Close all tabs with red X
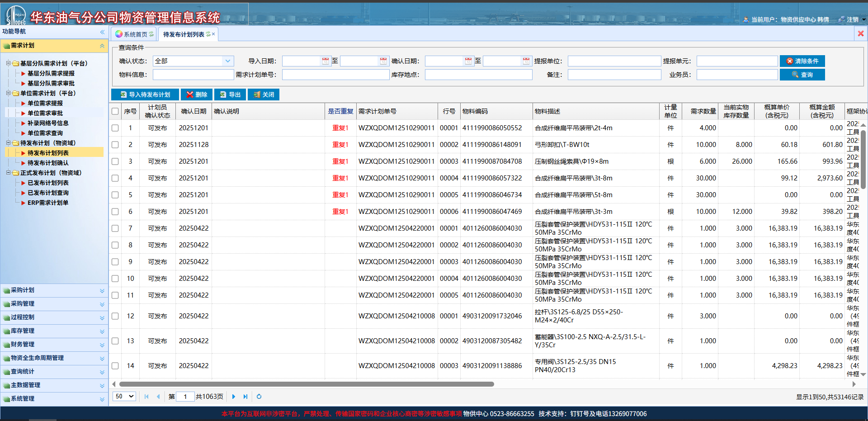Screen dimensions: 868x421 [860, 33]
